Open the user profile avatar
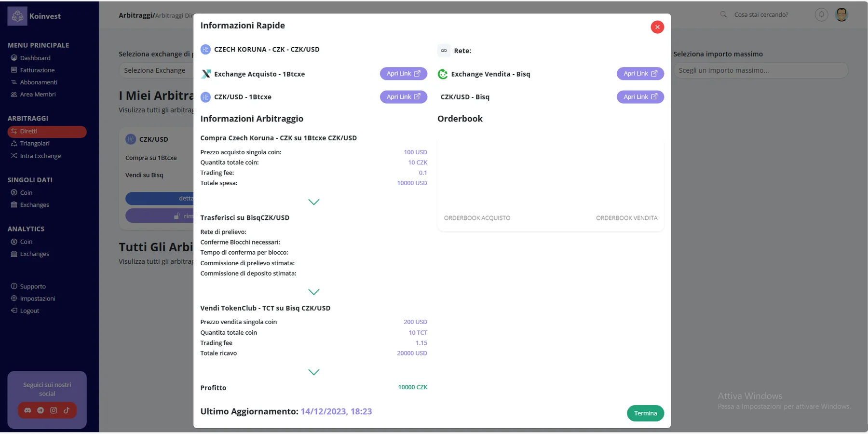This screenshot has width=868, height=434. pos(841,15)
